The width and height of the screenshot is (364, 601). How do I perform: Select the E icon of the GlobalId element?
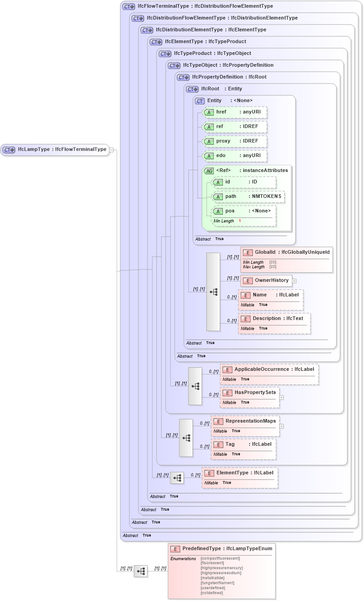[x=248, y=252]
